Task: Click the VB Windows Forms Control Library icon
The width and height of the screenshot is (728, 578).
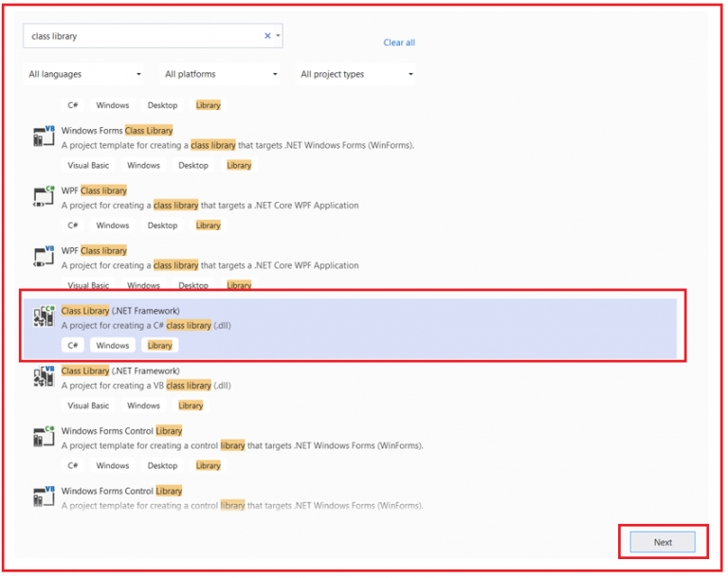Action: coord(44,497)
